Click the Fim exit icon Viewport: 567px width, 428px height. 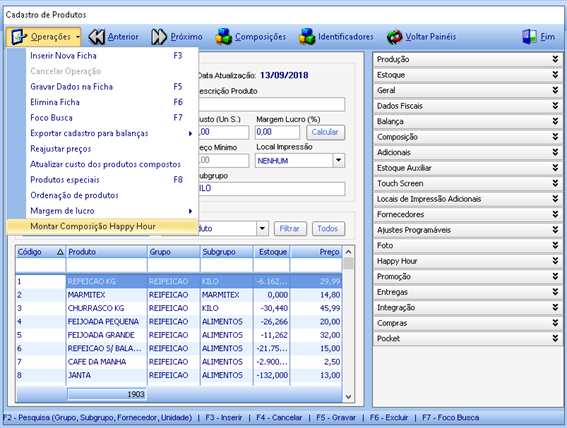click(x=529, y=37)
